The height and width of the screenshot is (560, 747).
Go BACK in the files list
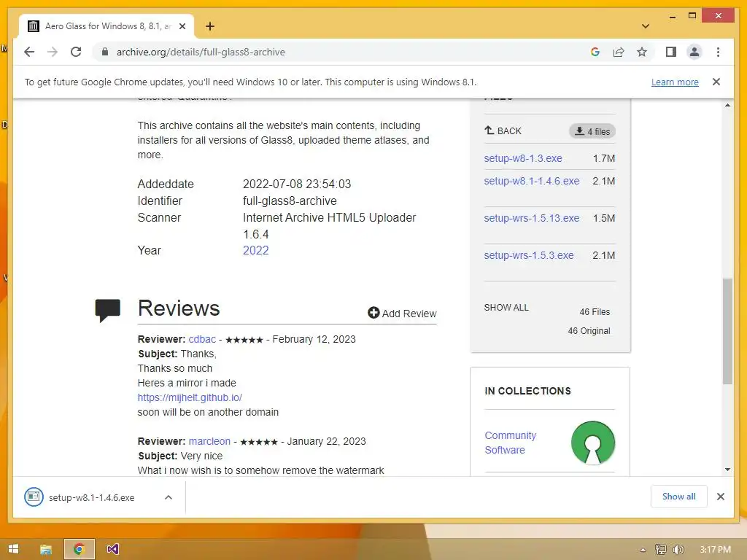[x=503, y=131]
